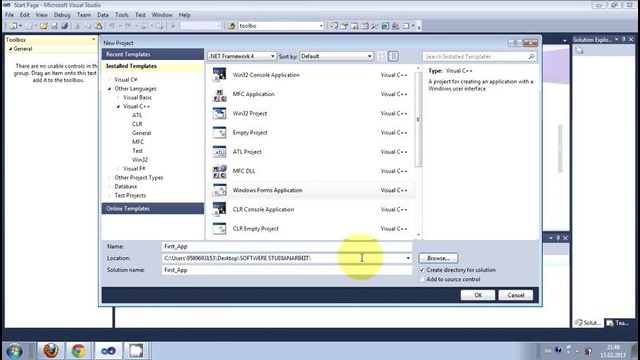
Task: Open Firefox from the taskbar
Action: [x=51, y=351]
